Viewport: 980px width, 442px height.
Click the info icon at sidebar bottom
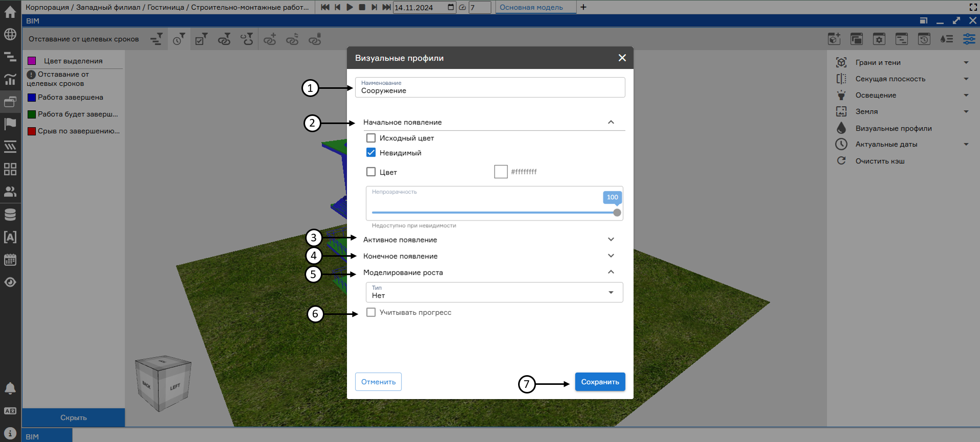click(x=10, y=433)
